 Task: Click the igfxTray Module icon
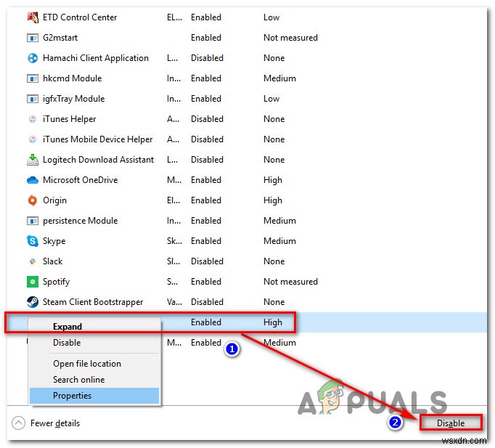point(33,99)
